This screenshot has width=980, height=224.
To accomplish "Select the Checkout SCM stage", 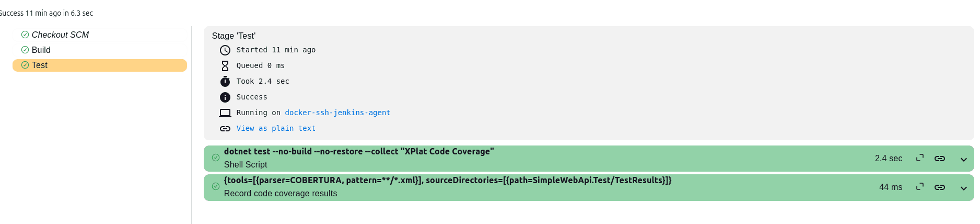I will (60, 35).
